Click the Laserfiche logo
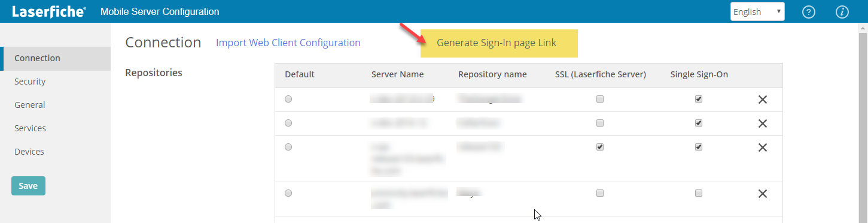Screen dimensions: 868x223 point(48,11)
